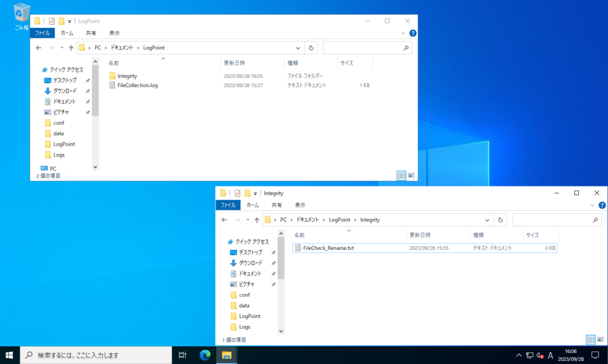Click Help icon in LogPoint window
The width and height of the screenshot is (608, 364).
(x=413, y=33)
